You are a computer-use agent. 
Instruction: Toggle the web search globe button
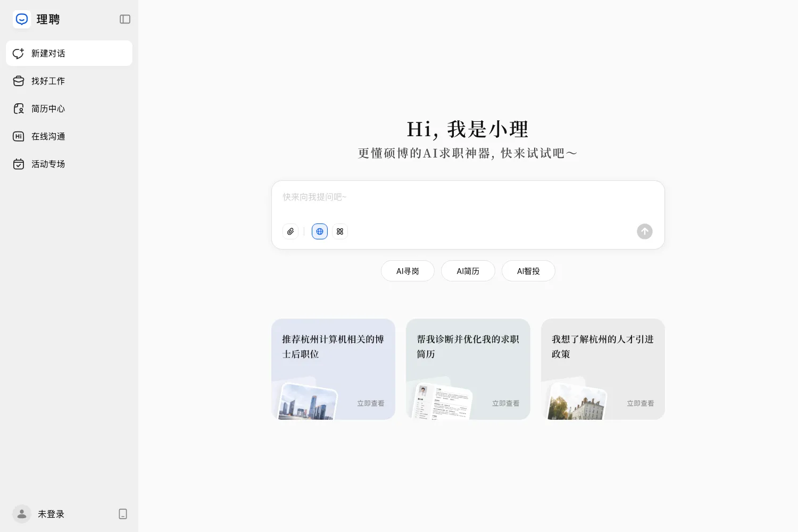click(320, 231)
